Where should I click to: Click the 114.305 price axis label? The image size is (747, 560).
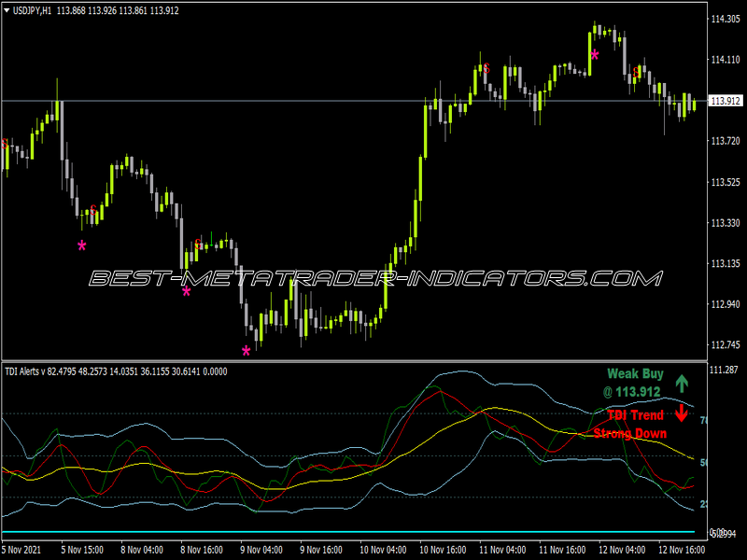click(726, 19)
